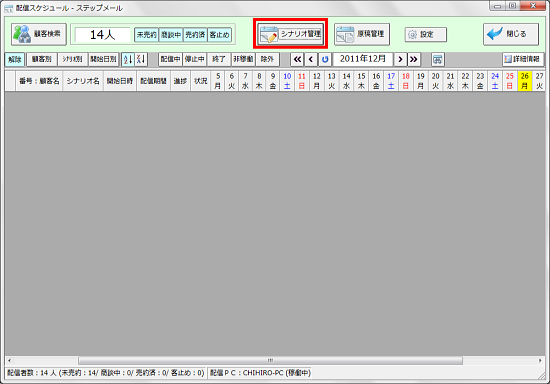550x384 pixels.
Task: Show 詳細情報 detail information
Action: (x=523, y=59)
